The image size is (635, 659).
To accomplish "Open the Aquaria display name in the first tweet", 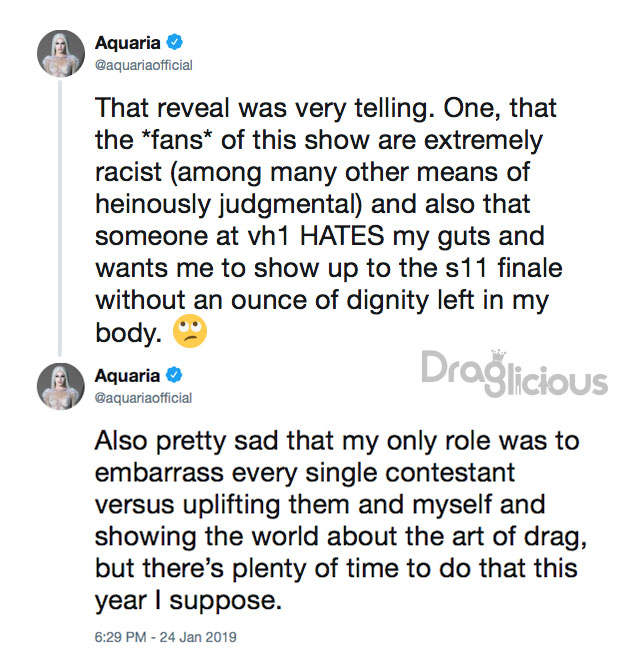I will 128,42.
